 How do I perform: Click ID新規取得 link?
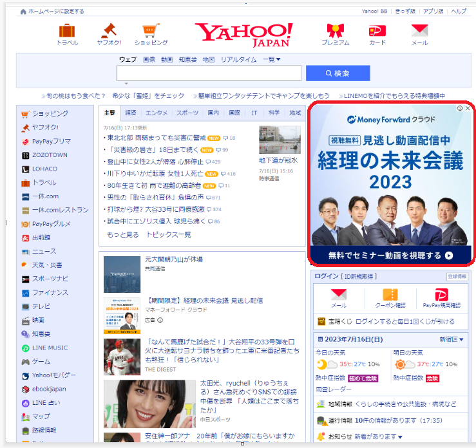tap(360, 277)
